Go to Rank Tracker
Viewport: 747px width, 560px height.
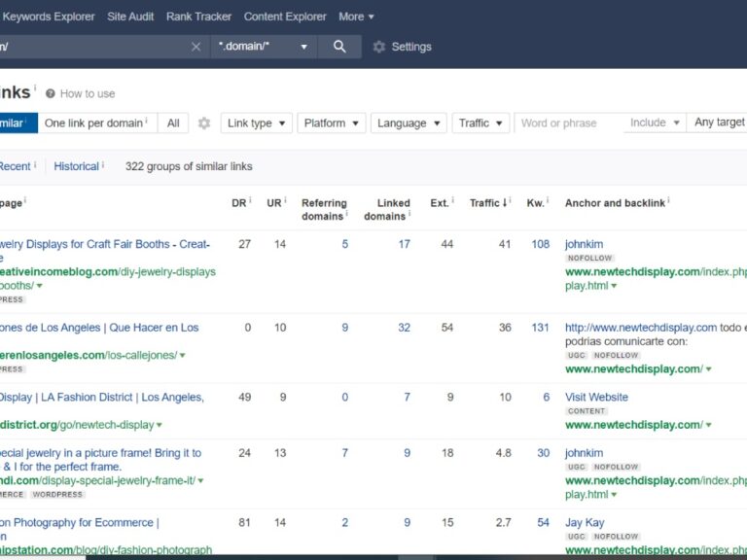pos(198,17)
